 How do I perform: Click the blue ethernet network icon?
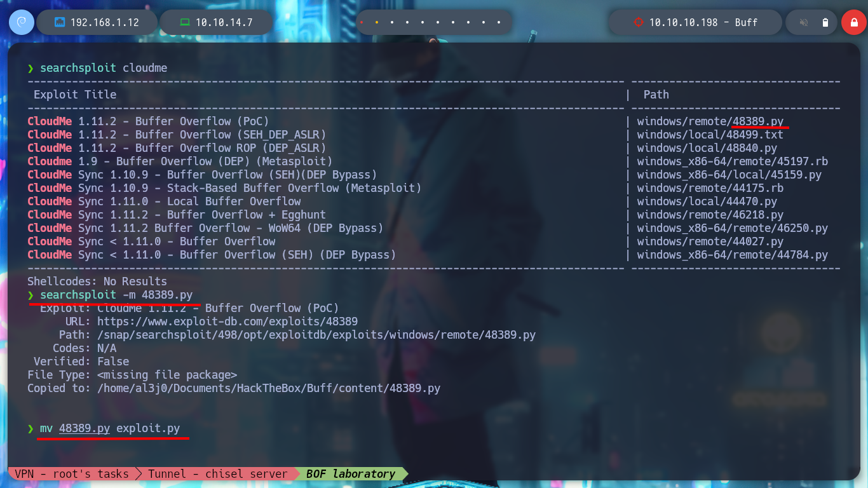(60, 22)
